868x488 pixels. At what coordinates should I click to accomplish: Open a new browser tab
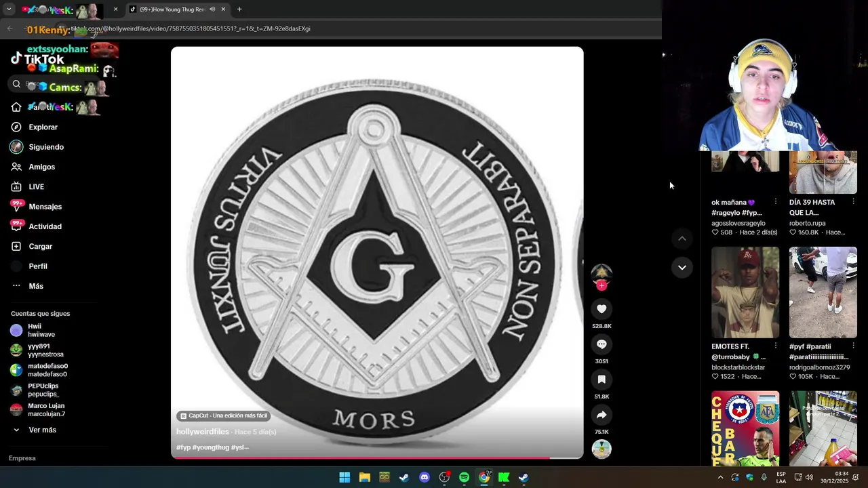pos(239,9)
